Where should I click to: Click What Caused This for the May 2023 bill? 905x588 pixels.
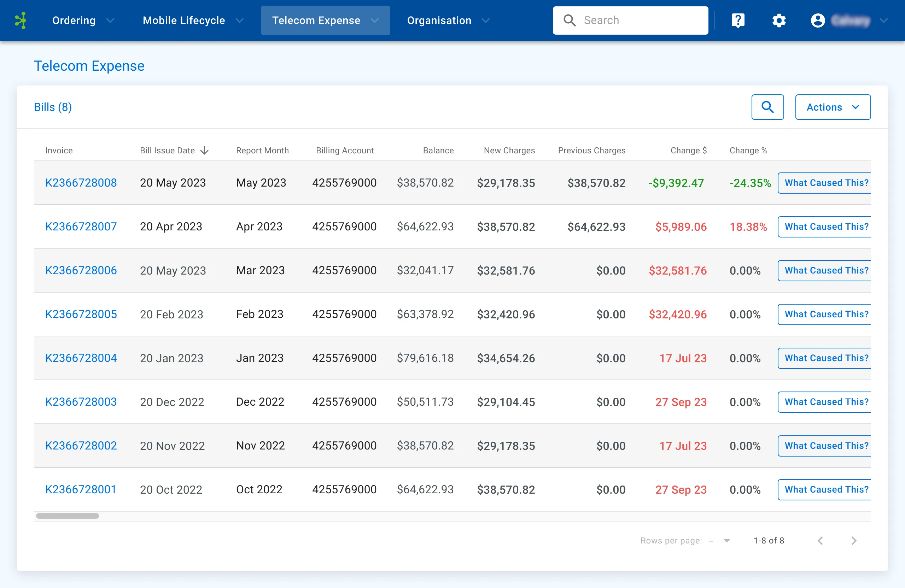pos(826,182)
